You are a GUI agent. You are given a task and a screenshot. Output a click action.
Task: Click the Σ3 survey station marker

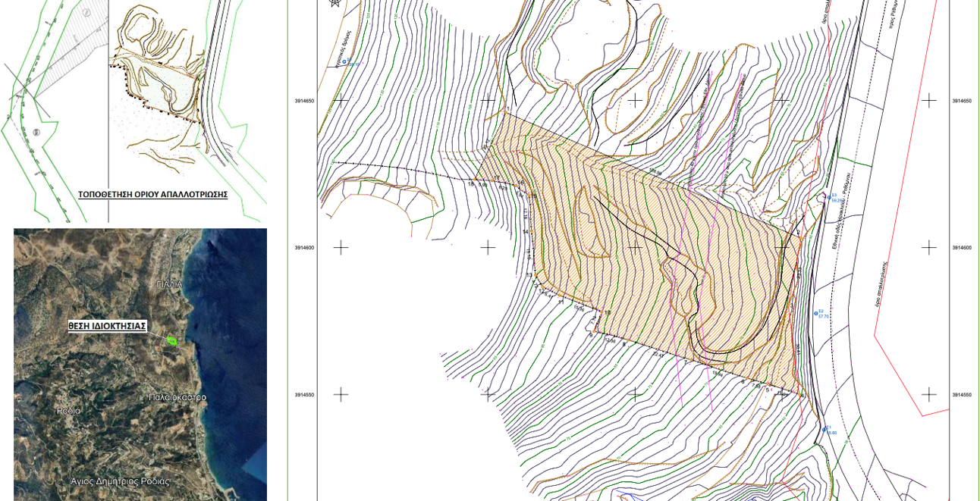[x=828, y=196]
